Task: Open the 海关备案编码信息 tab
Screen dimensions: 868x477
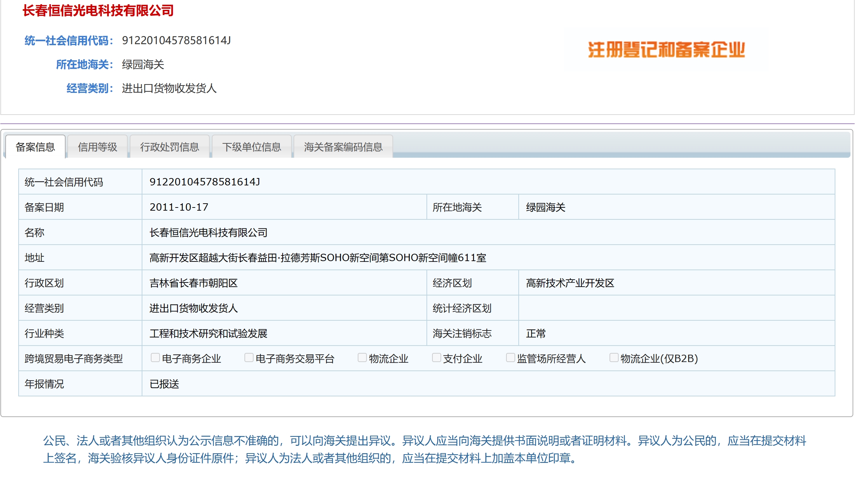Action: point(343,147)
